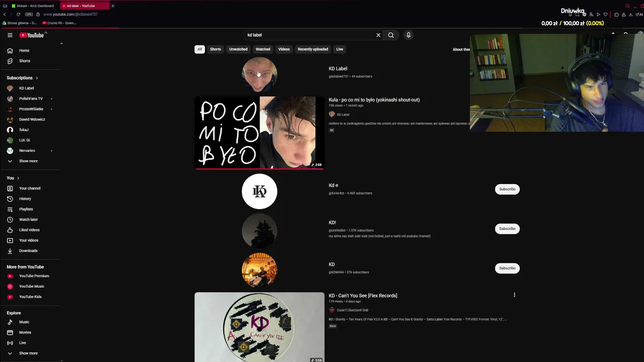Subscribe to the Kd channel

[x=507, y=189]
